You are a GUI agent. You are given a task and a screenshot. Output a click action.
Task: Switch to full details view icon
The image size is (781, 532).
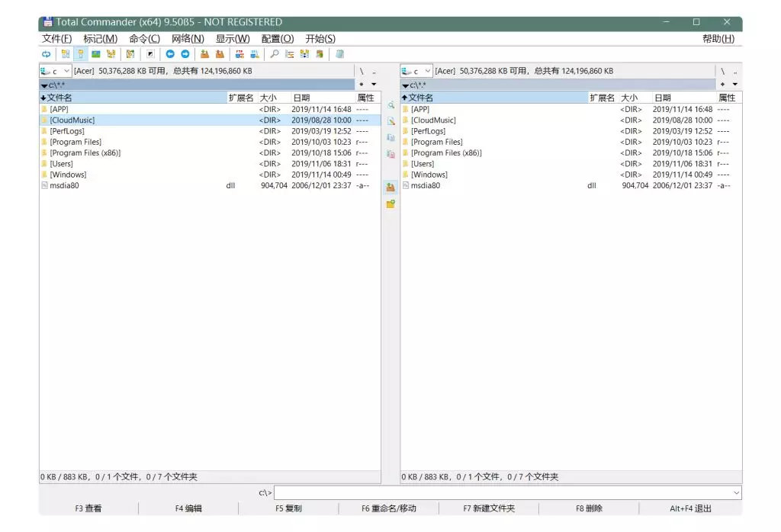pyautogui.click(x=80, y=54)
